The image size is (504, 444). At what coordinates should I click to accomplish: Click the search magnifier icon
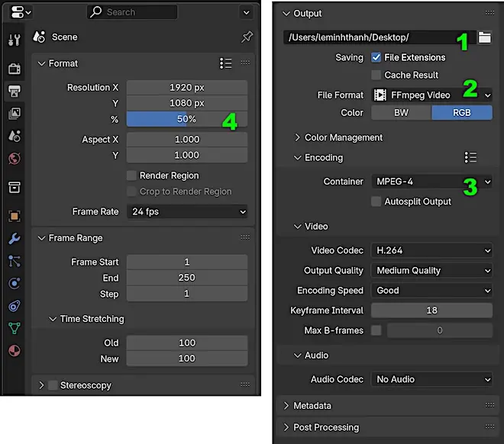tap(95, 12)
